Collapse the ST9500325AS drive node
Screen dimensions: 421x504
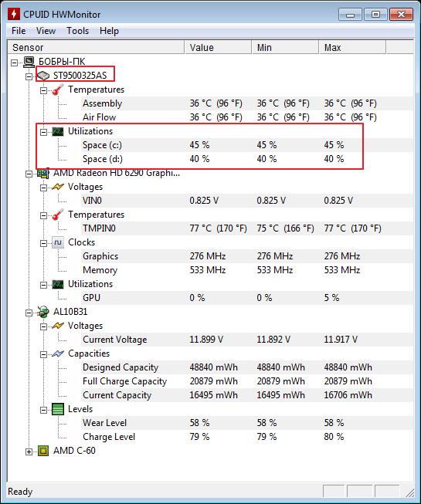29,76
